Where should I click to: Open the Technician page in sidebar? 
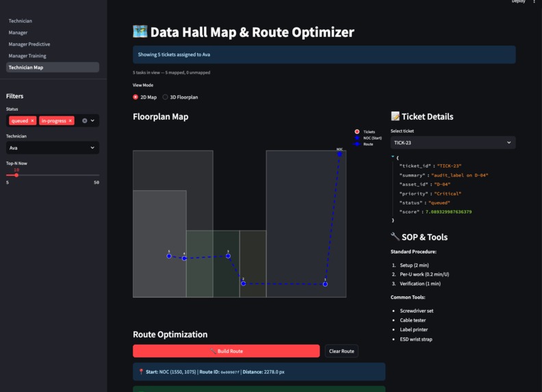point(21,21)
